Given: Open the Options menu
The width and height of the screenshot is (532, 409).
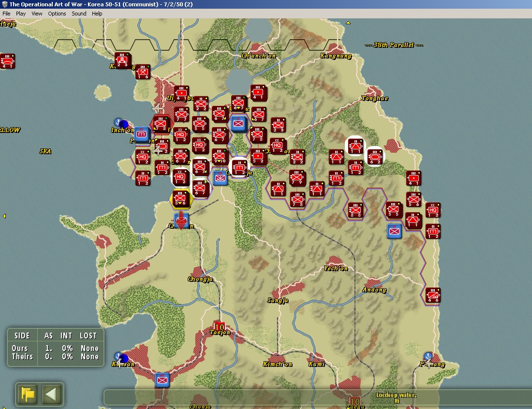Looking at the screenshot, I should coord(57,14).
